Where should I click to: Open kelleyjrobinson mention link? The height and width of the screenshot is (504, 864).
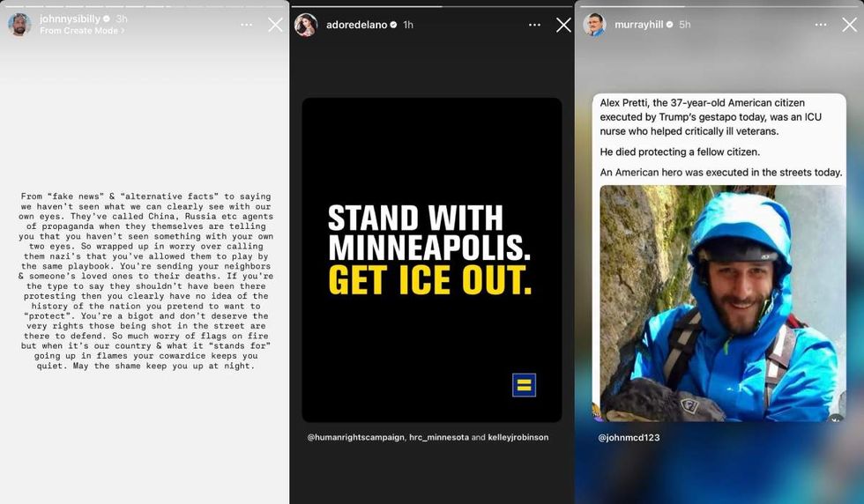(x=518, y=437)
